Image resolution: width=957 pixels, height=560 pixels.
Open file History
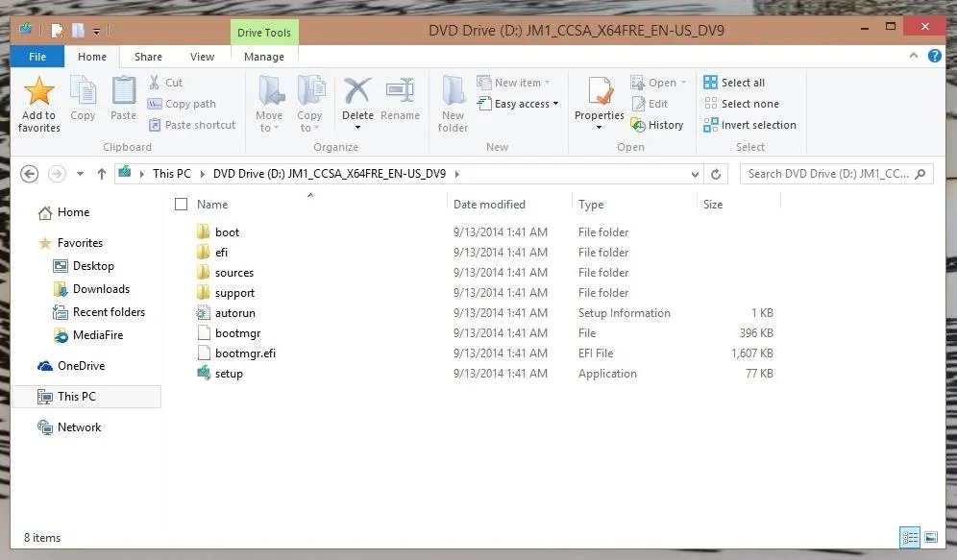tap(657, 125)
